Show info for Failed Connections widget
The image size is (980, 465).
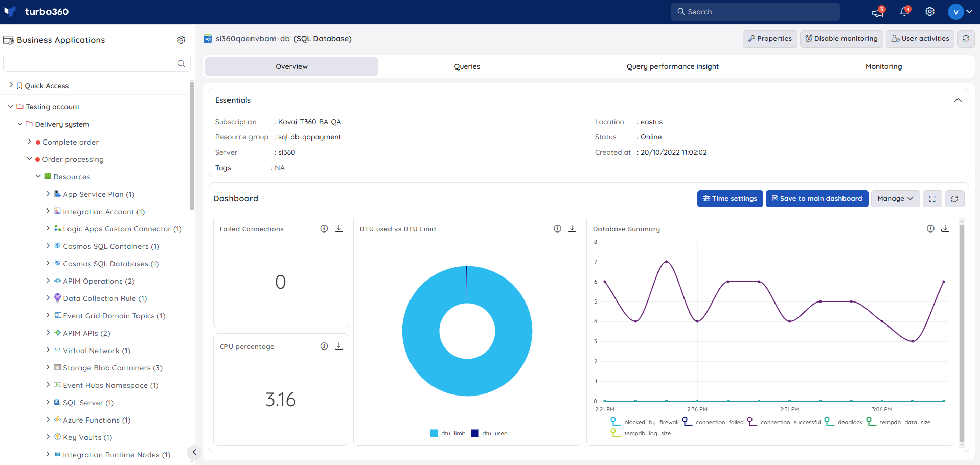[x=324, y=229]
